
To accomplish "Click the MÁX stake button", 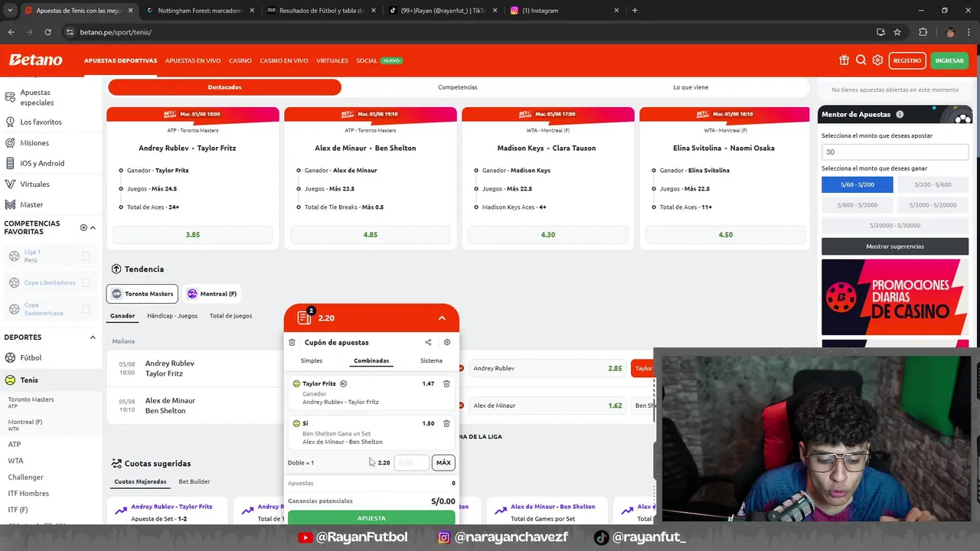I will pos(443,462).
